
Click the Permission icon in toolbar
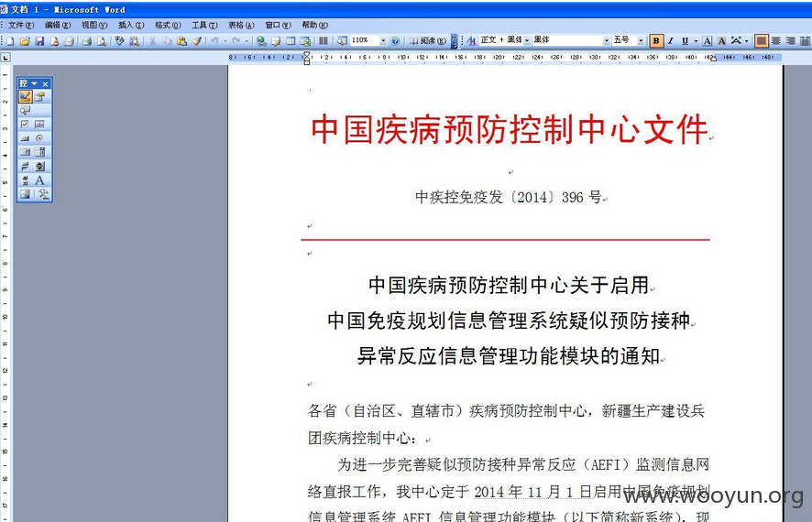click(54, 41)
